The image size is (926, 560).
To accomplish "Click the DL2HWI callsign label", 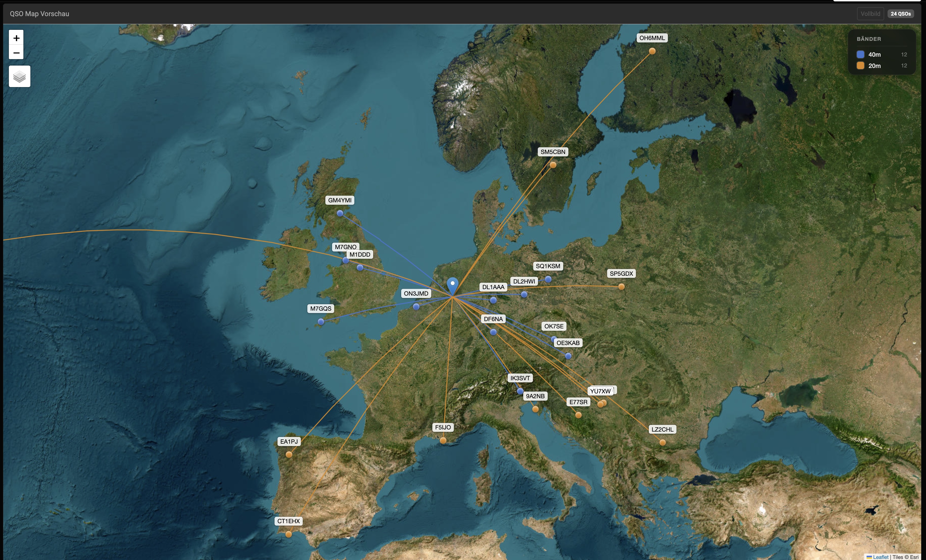I will pos(524,281).
